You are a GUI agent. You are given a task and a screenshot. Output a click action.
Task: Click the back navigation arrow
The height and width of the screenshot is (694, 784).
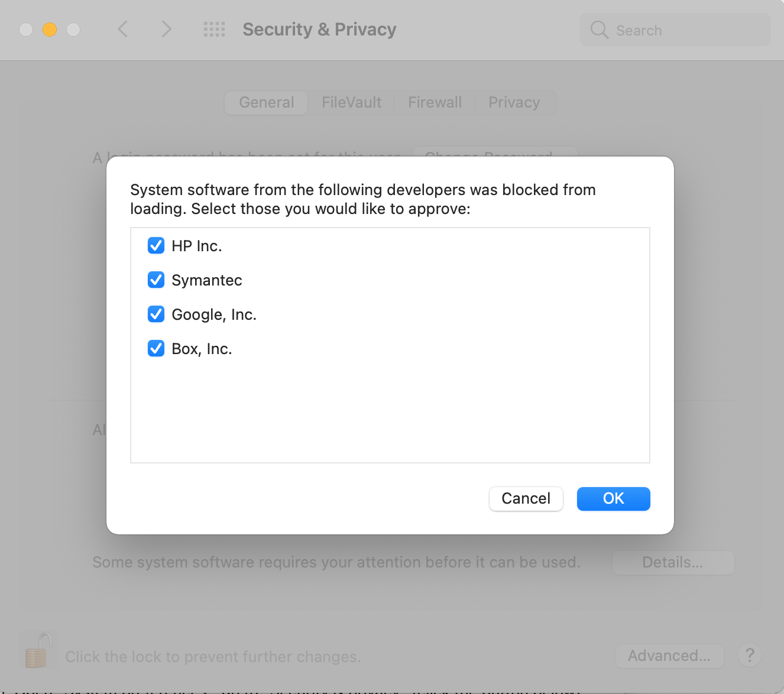coord(123,29)
